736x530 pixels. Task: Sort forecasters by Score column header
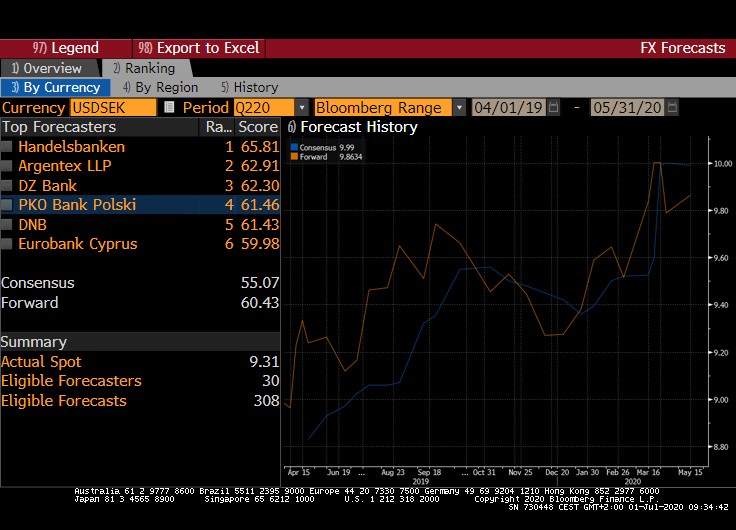(x=257, y=127)
